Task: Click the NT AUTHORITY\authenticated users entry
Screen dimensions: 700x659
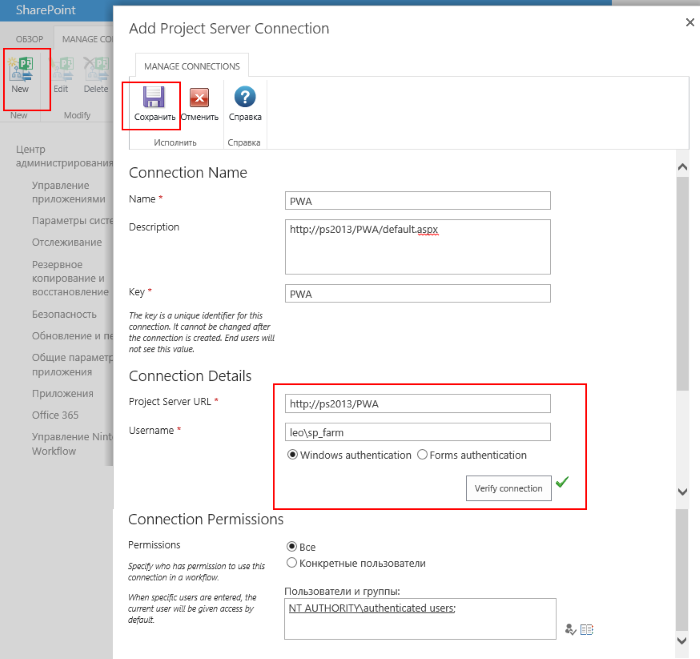Action: pos(372,608)
